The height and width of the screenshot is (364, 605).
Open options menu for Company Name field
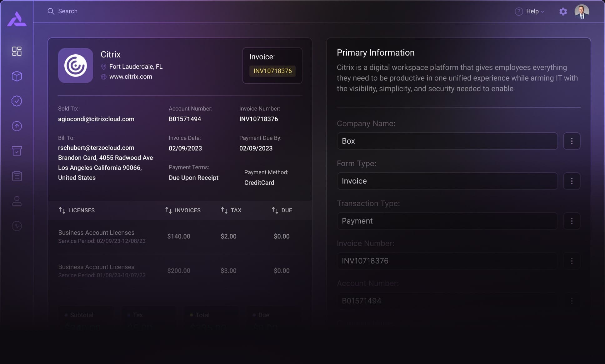click(x=572, y=141)
